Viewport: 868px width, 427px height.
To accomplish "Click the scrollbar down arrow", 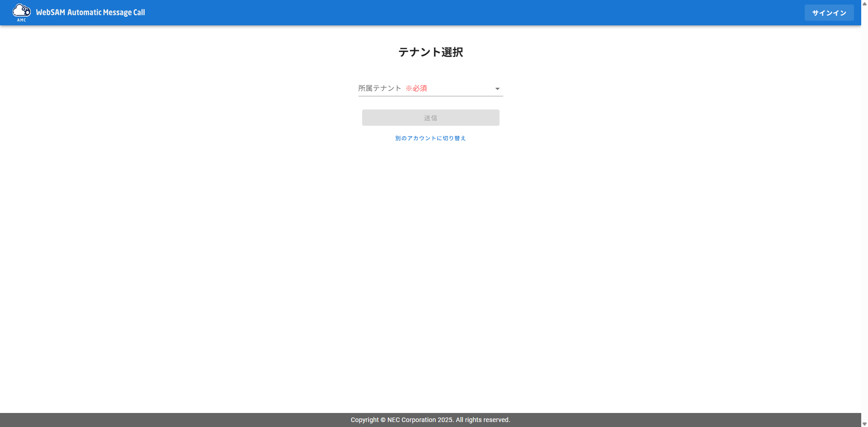I will (864, 424).
